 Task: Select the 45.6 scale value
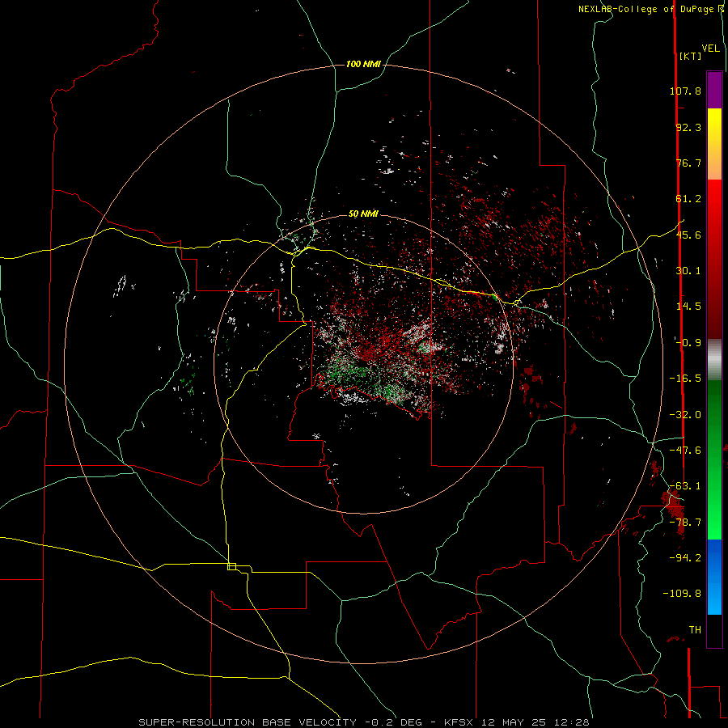pyautogui.click(x=688, y=235)
